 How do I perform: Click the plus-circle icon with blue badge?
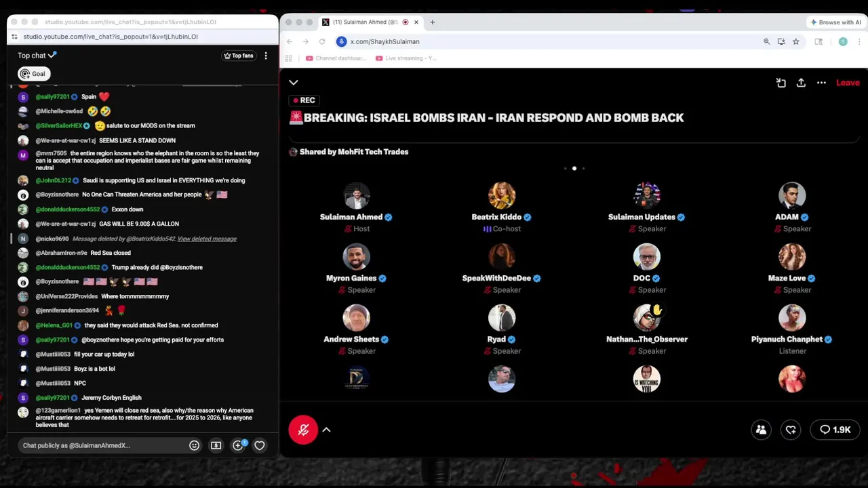click(x=238, y=445)
